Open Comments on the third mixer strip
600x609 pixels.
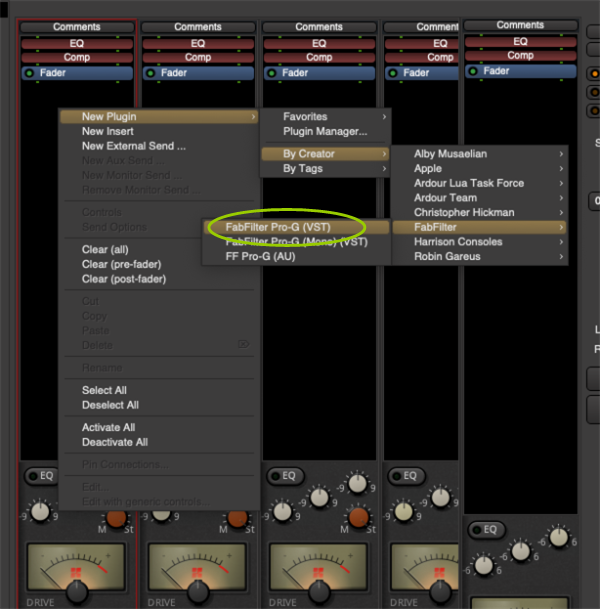click(x=319, y=27)
